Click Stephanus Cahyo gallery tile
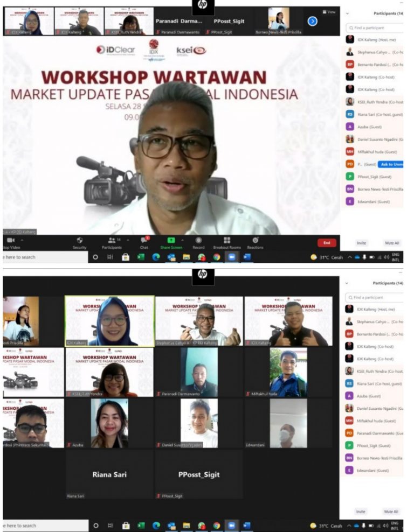The width and height of the screenshot is (414, 532). pyautogui.click(x=199, y=321)
